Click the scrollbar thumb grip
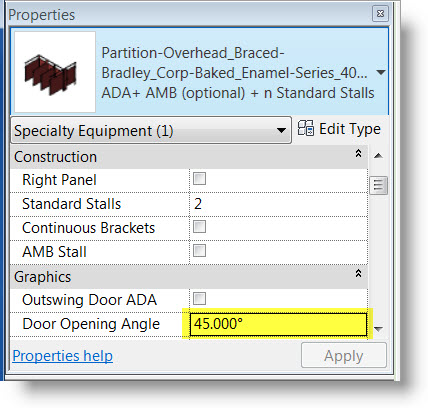This screenshot has height=408, width=428. click(378, 185)
